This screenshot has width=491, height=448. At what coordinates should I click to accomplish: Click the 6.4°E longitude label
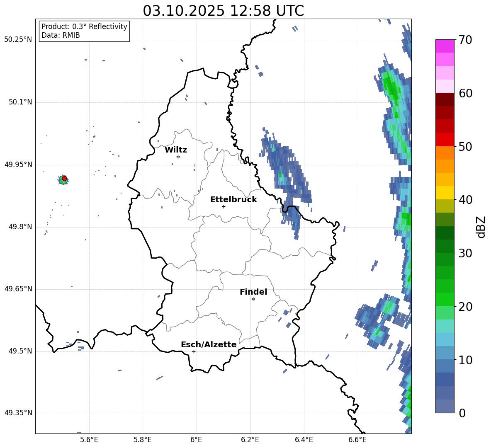pos(304,440)
